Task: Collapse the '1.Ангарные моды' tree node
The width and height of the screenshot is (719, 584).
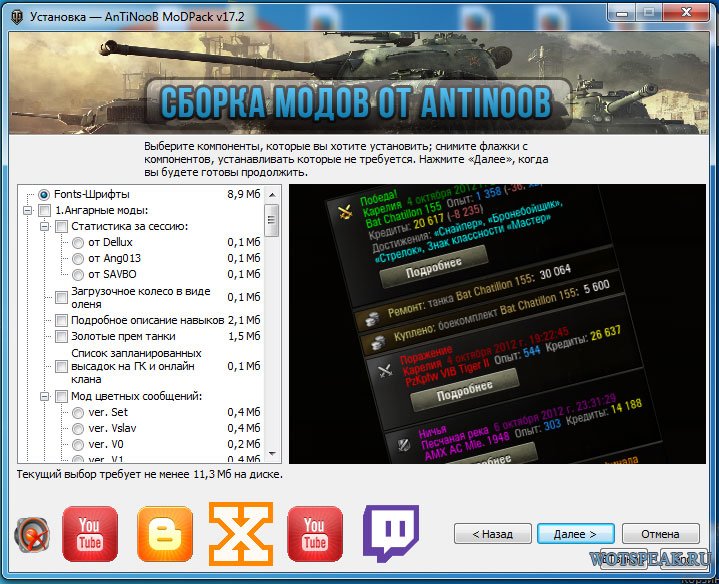Action: pyautogui.click(x=26, y=210)
